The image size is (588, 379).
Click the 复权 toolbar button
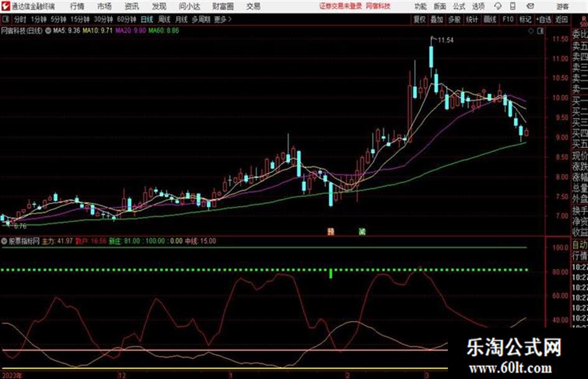[x=419, y=19]
